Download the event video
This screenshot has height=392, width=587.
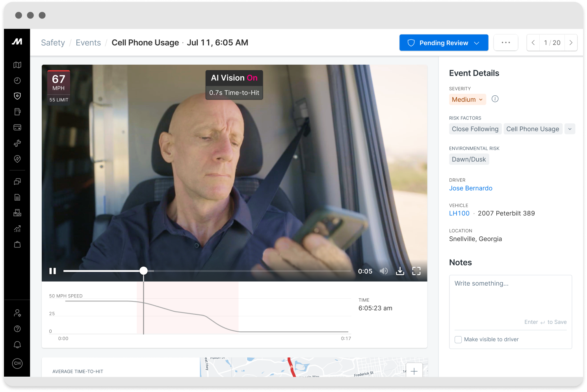[x=400, y=271]
